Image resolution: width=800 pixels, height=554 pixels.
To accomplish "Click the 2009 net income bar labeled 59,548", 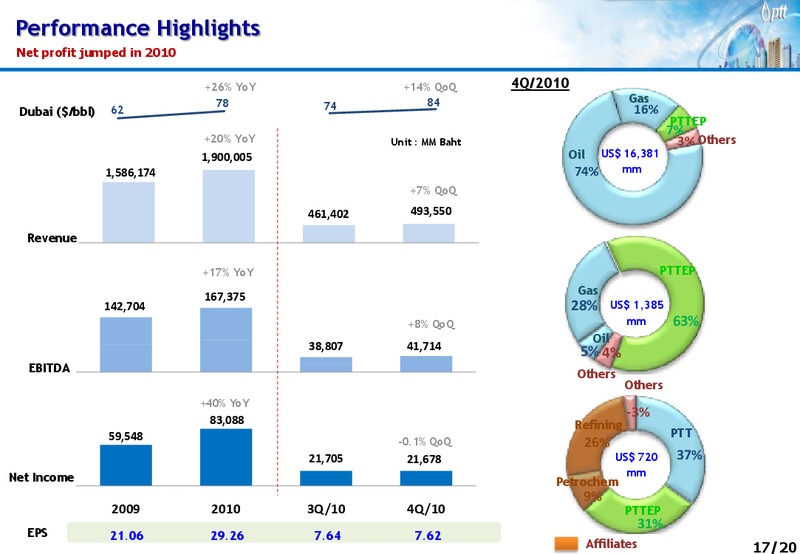I will 126,465.
